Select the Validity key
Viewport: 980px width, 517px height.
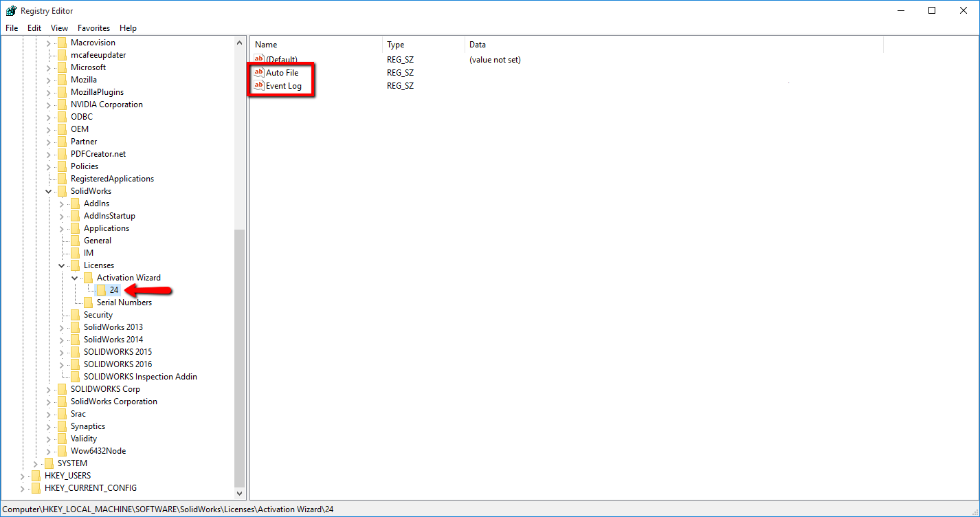tap(84, 439)
